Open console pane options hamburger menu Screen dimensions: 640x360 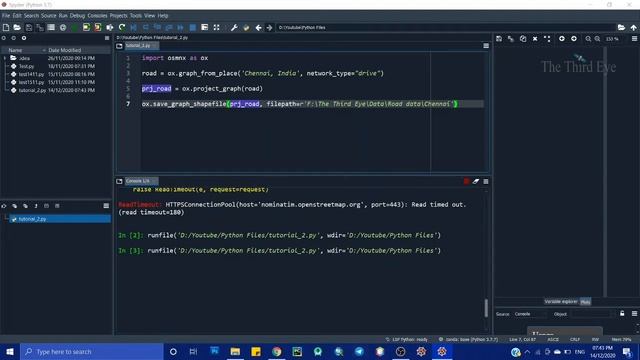pos(486,181)
